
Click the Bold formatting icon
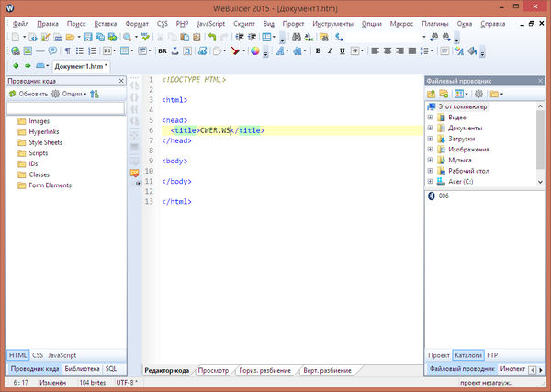[x=318, y=51]
